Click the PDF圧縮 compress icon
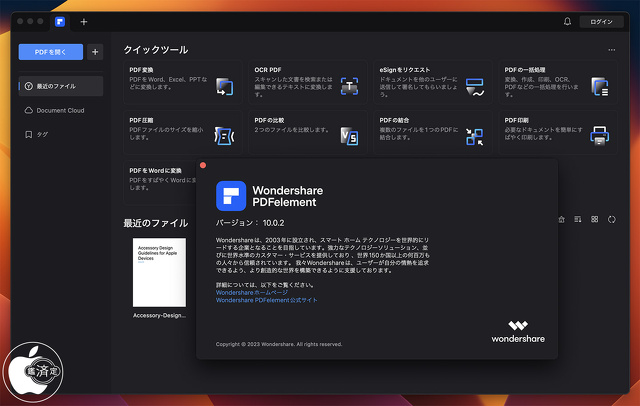Screen dimensions: 640x406 [224, 136]
